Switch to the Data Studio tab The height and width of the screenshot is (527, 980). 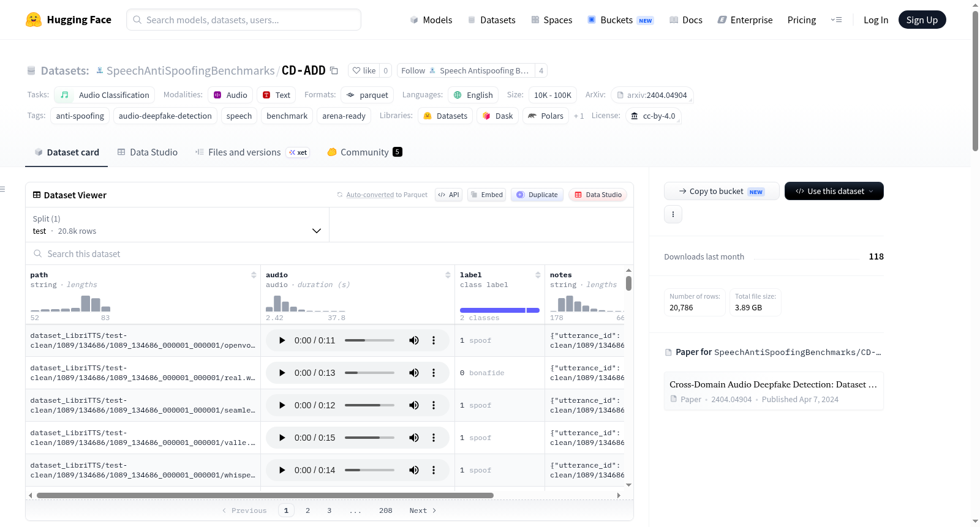148,152
